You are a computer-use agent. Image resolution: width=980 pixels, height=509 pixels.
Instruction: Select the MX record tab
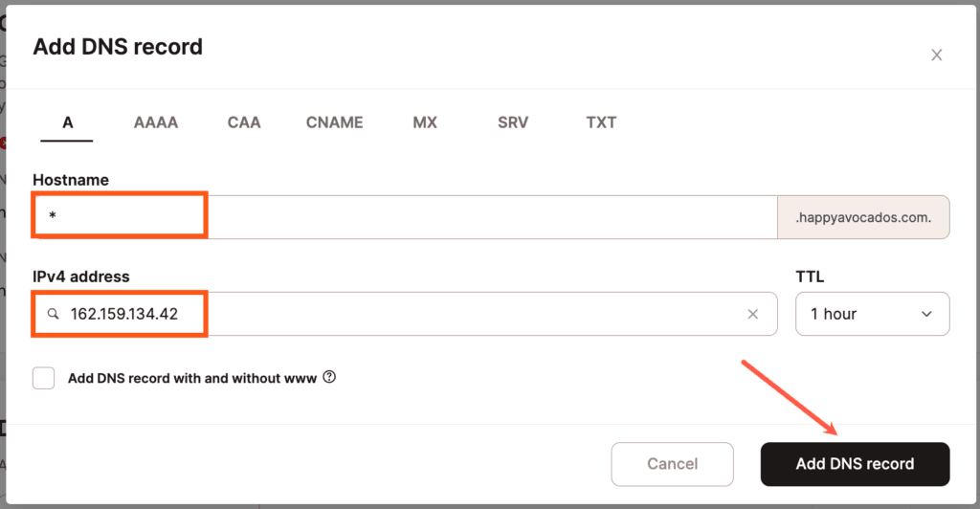(425, 122)
